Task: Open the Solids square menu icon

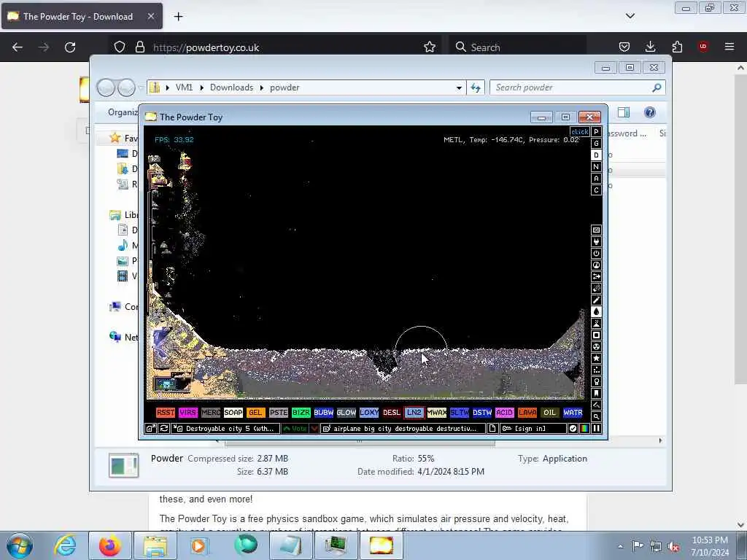Action: tap(596, 335)
